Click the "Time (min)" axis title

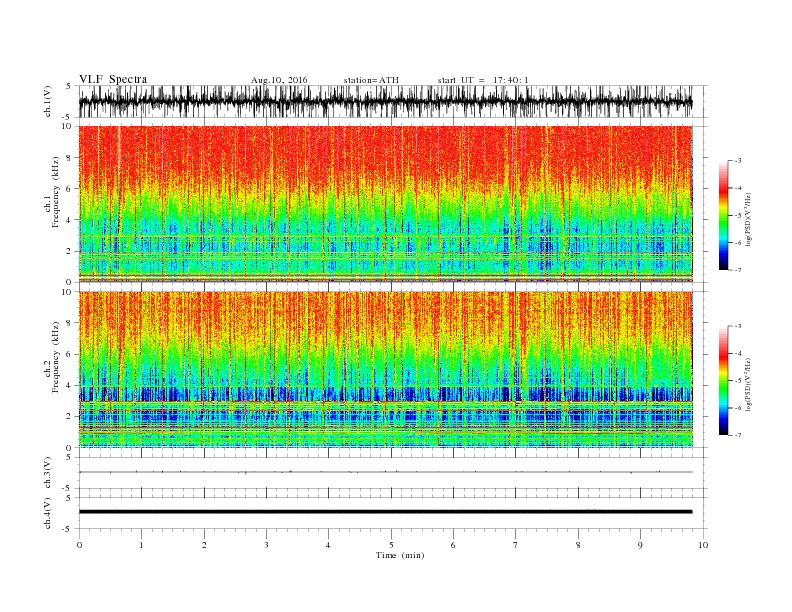tap(400, 555)
